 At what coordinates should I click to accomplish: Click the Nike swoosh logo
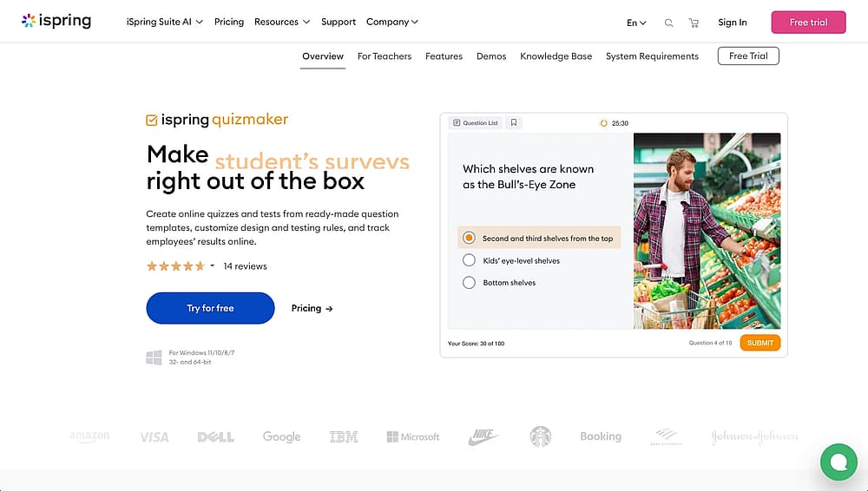(483, 436)
